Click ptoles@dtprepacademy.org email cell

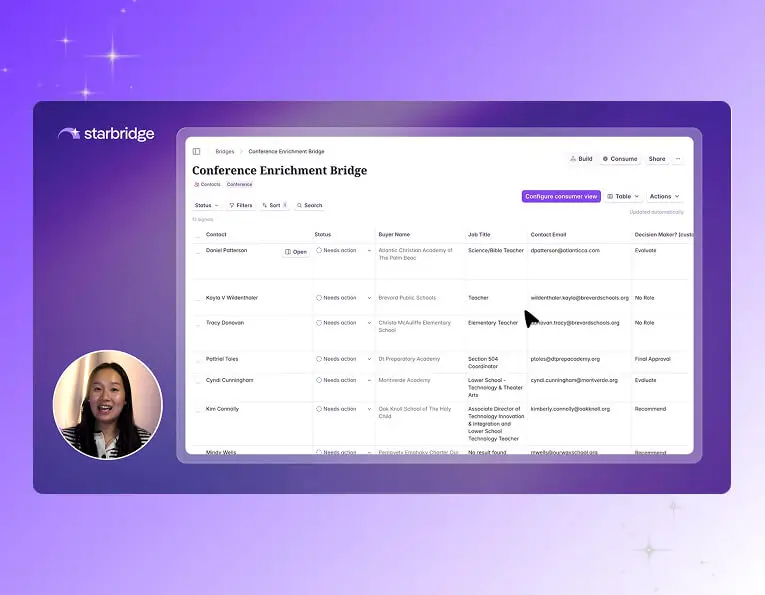[565, 359]
